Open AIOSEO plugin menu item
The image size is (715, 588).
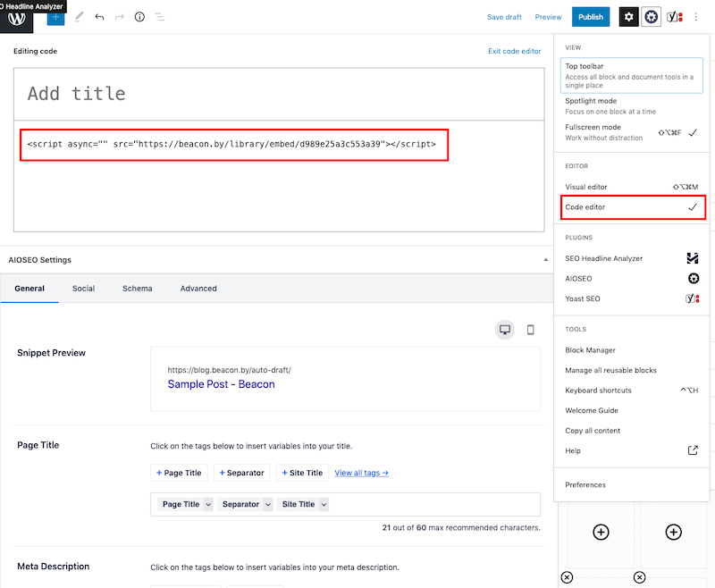(x=632, y=279)
